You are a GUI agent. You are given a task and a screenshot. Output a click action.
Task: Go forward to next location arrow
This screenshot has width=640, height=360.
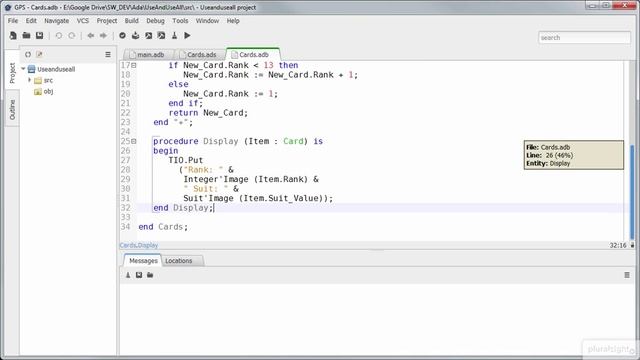[x=103, y=36]
